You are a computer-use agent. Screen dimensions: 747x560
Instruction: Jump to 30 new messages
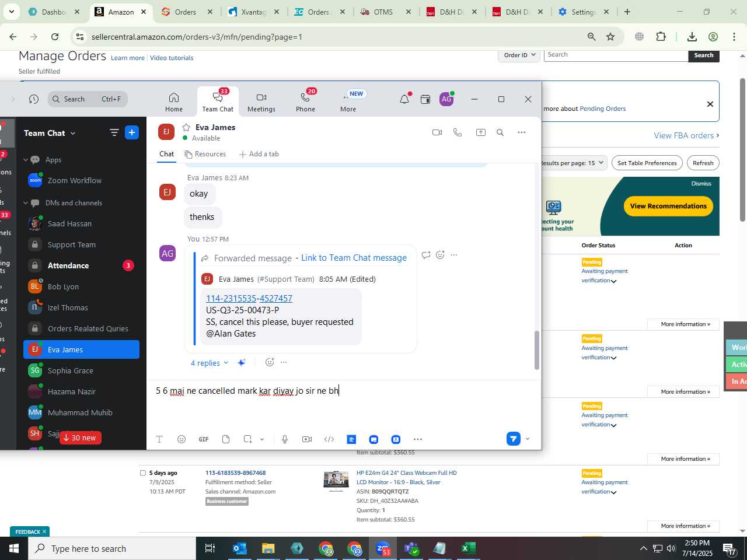[80, 438]
